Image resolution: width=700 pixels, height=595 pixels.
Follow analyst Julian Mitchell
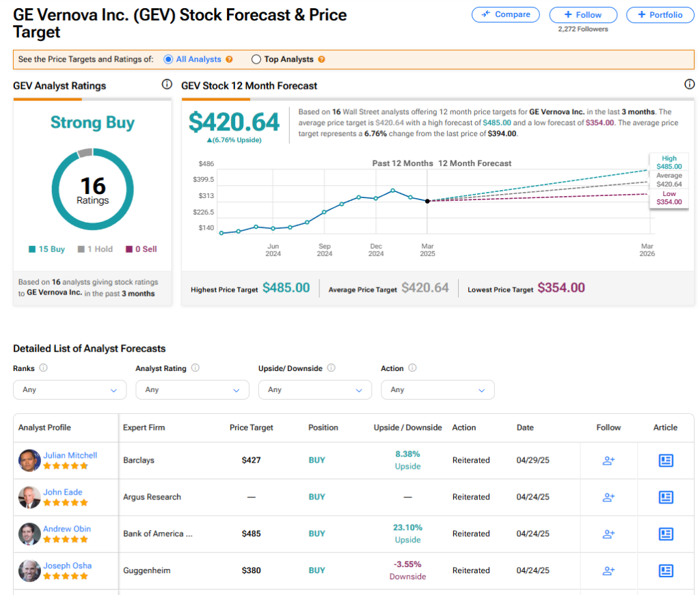[x=608, y=460]
